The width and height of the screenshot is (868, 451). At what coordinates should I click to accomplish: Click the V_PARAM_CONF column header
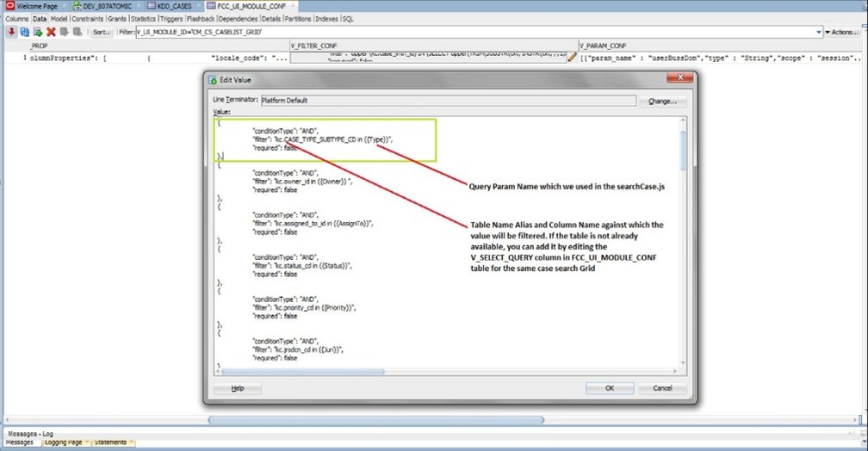722,46
